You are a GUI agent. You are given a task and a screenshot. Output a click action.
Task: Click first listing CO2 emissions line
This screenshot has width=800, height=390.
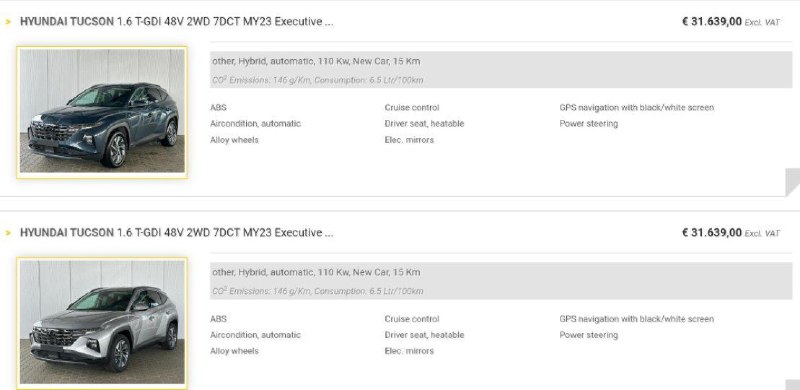point(317,80)
